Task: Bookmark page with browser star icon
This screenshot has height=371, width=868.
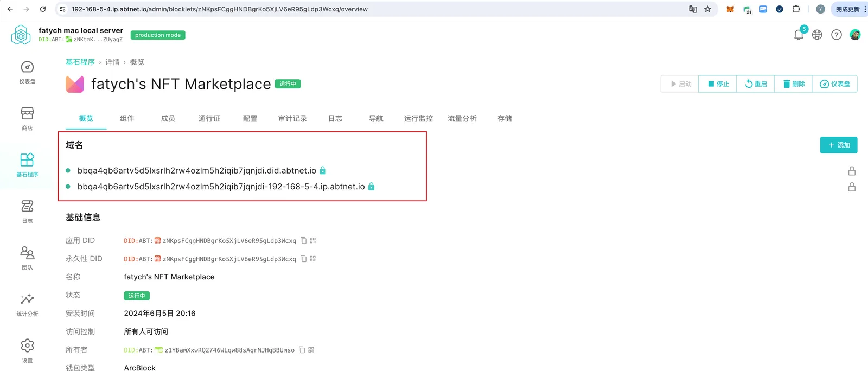Action: [x=707, y=9]
